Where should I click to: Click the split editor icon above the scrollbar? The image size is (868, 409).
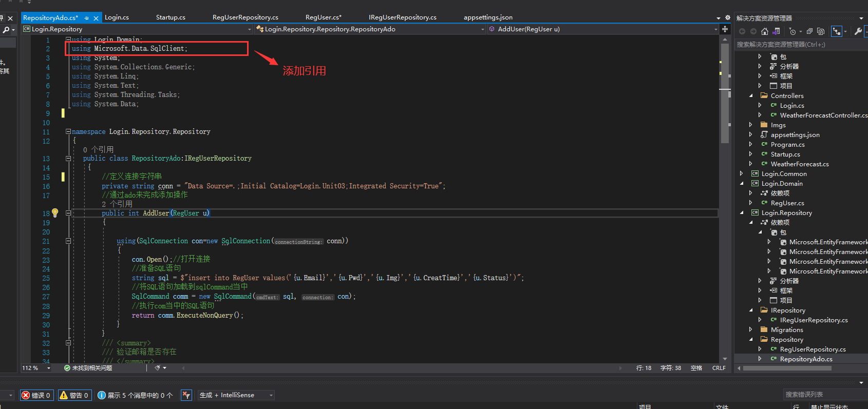(725, 29)
